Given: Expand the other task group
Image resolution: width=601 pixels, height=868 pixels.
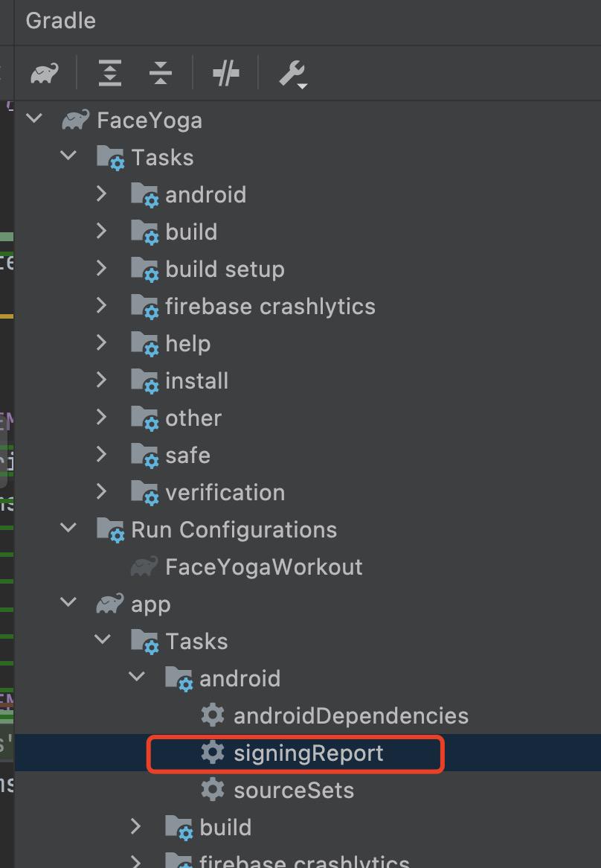Looking at the screenshot, I should [x=101, y=417].
